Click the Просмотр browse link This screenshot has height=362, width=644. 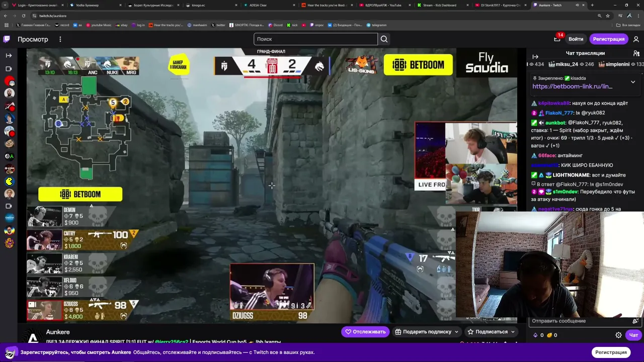pos(33,39)
